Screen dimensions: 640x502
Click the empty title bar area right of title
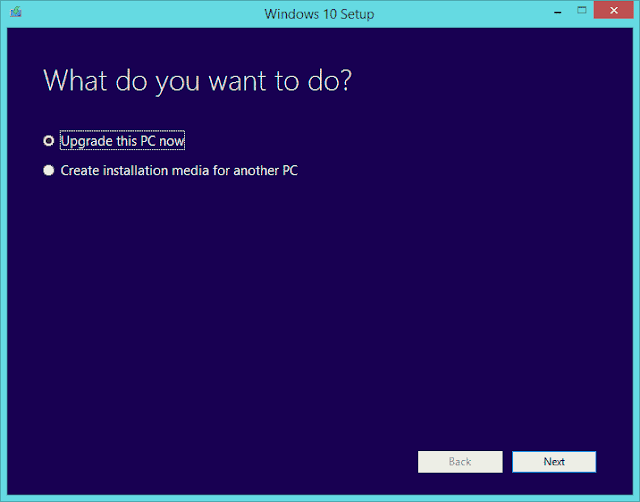point(460,14)
